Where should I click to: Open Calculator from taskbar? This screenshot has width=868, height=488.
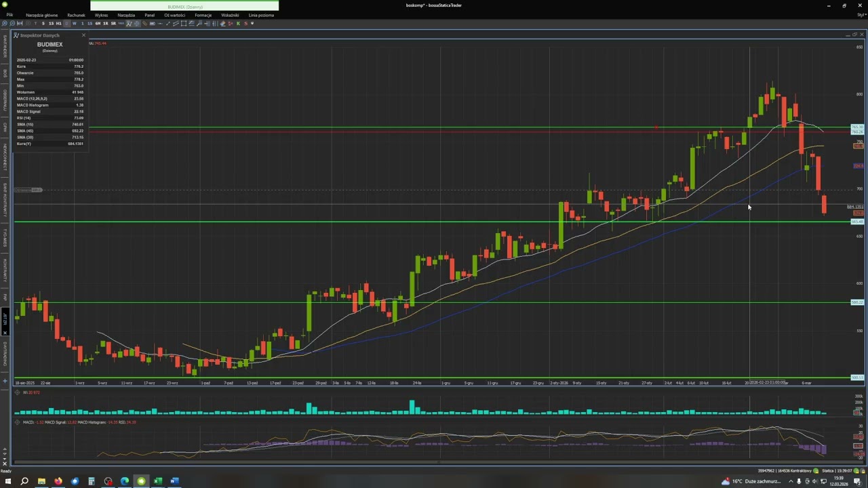click(x=91, y=481)
